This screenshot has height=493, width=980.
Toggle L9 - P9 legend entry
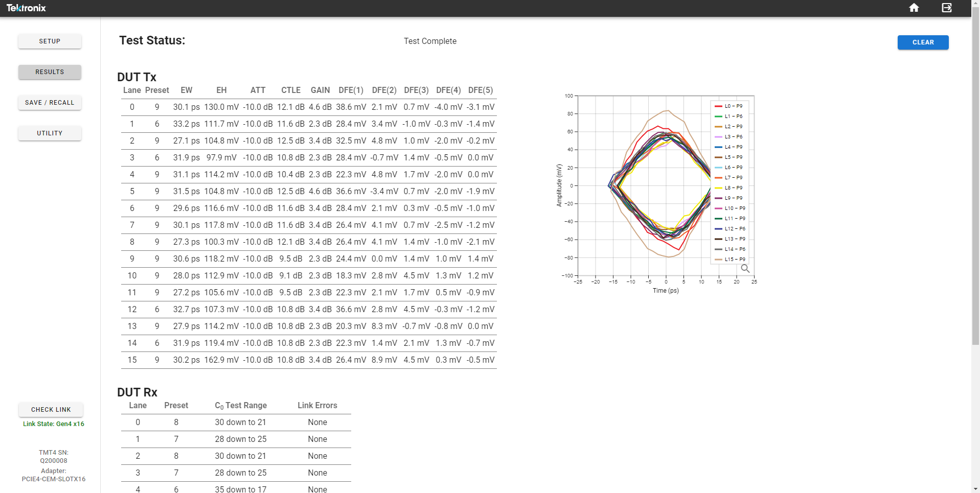[x=728, y=198]
